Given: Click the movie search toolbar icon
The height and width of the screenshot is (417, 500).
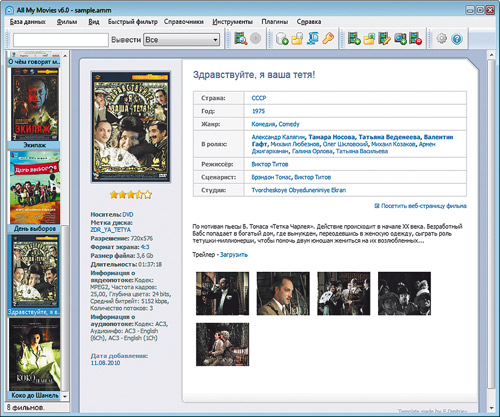Looking at the screenshot, I should click(240, 39).
